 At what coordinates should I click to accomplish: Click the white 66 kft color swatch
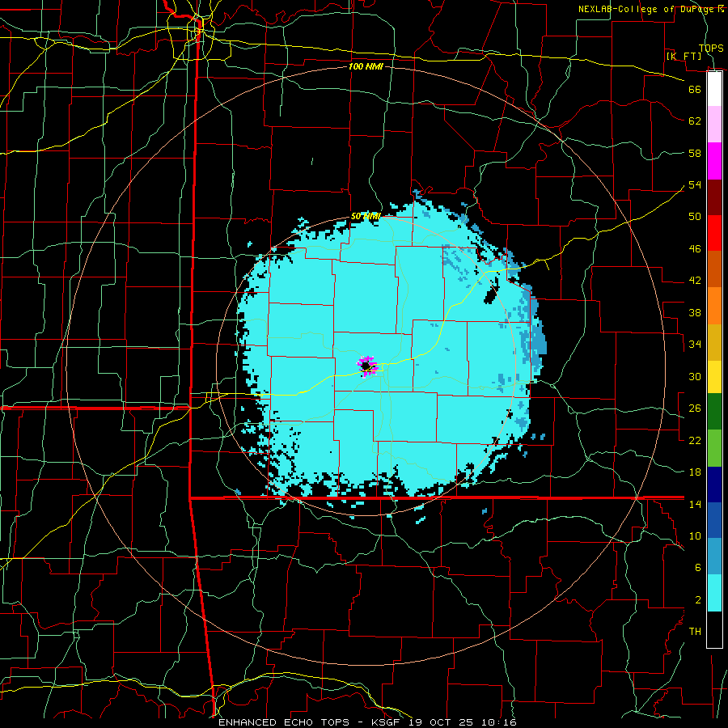[x=714, y=89]
